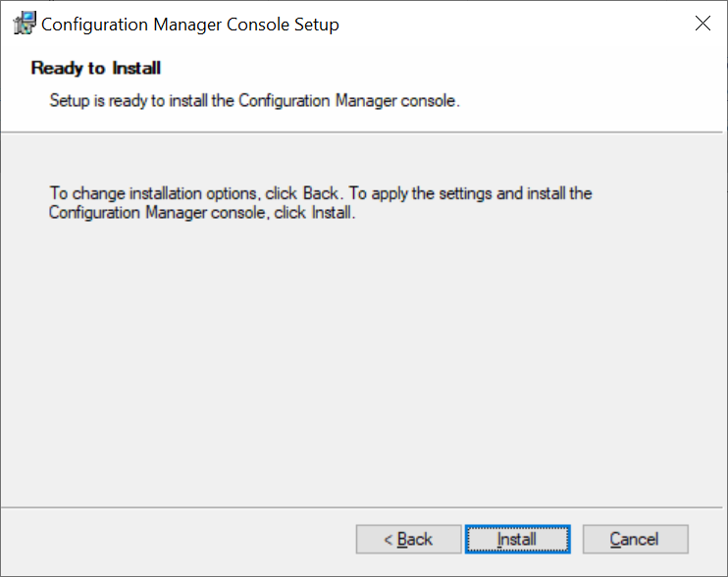This screenshot has width=728, height=577.
Task: Cancel the console setup
Action: pos(635,539)
